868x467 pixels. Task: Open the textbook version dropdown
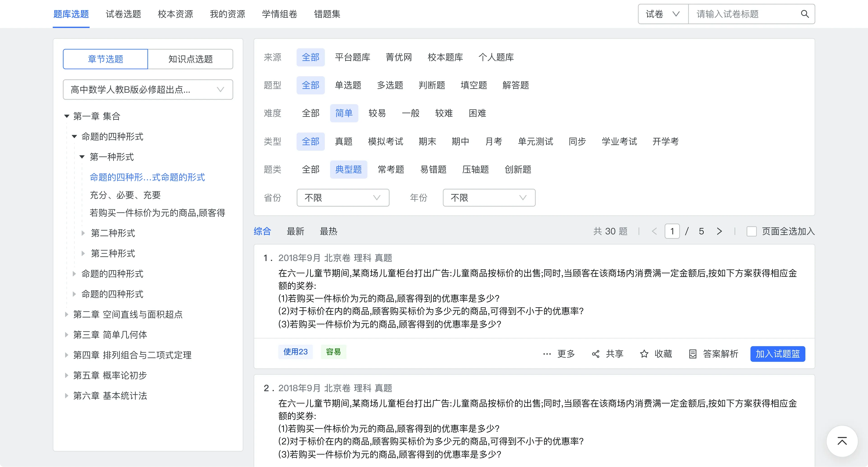pyautogui.click(x=148, y=89)
